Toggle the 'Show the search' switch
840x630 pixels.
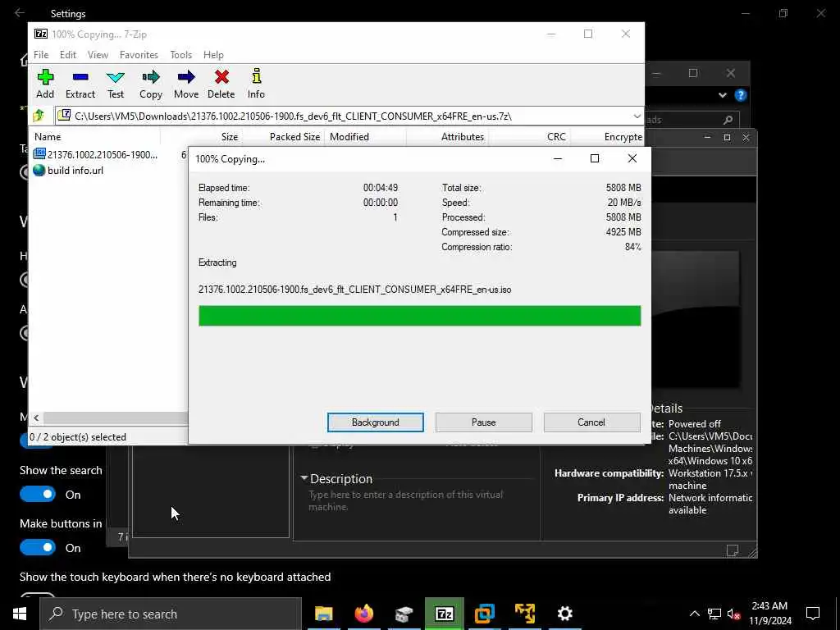[x=38, y=494]
